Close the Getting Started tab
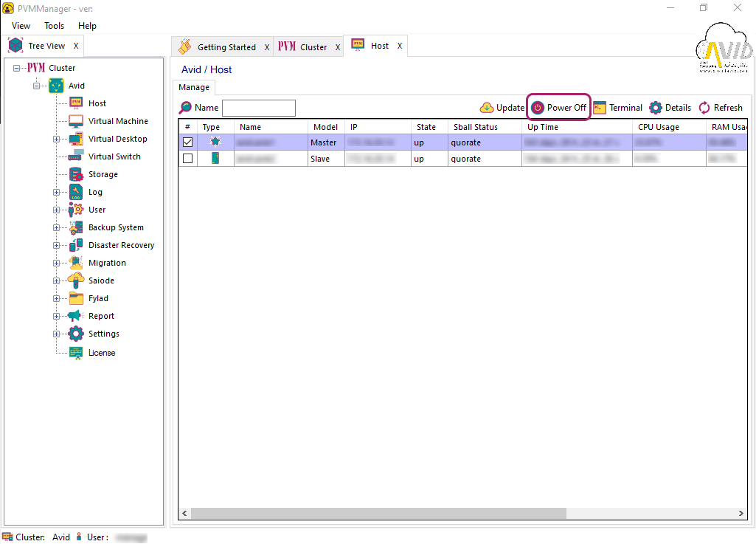Image resolution: width=756 pixels, height=544 pixels. coord(266,47)
